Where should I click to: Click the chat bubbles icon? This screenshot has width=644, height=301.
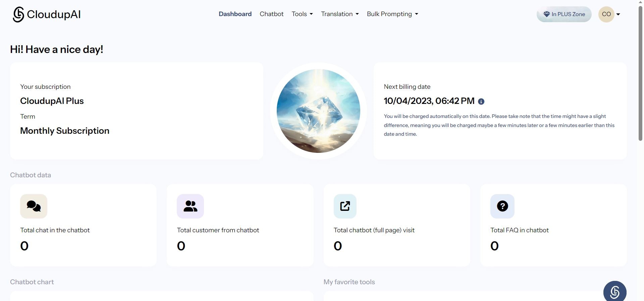(34, 206)
